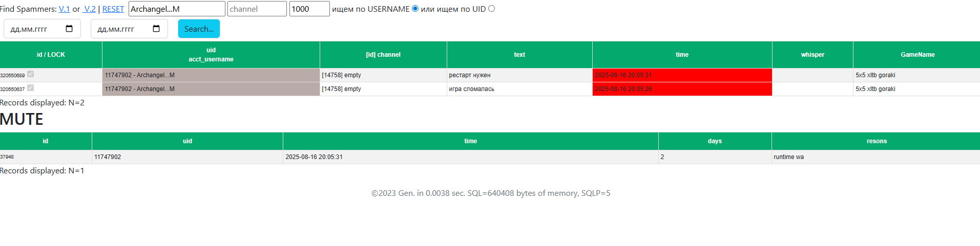This screenshot has height=246, width=980.
Task: Select search by UID radio button
Action: pos(491,9)
